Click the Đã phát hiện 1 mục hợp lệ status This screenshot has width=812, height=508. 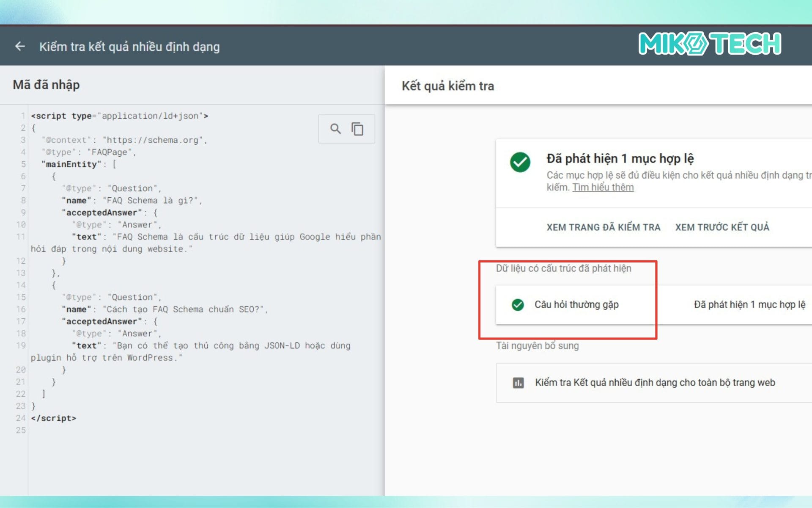coord(749,305)
